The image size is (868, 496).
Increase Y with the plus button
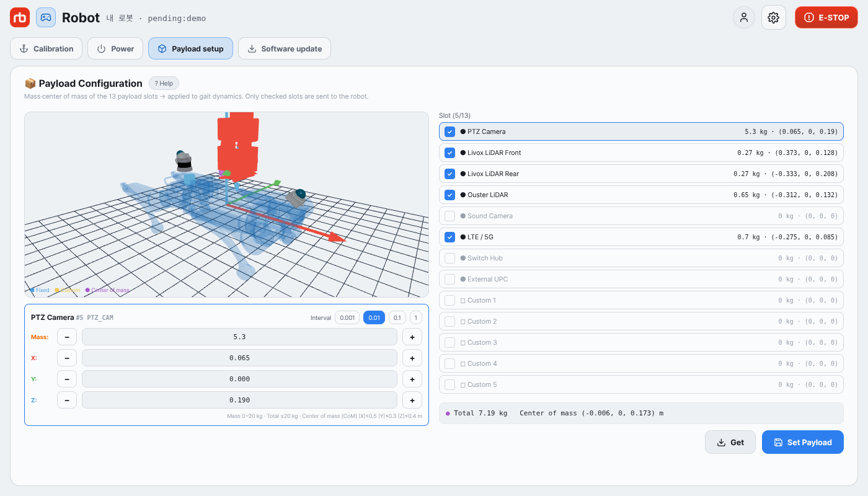pyautogui.click(x=412, y=379)
